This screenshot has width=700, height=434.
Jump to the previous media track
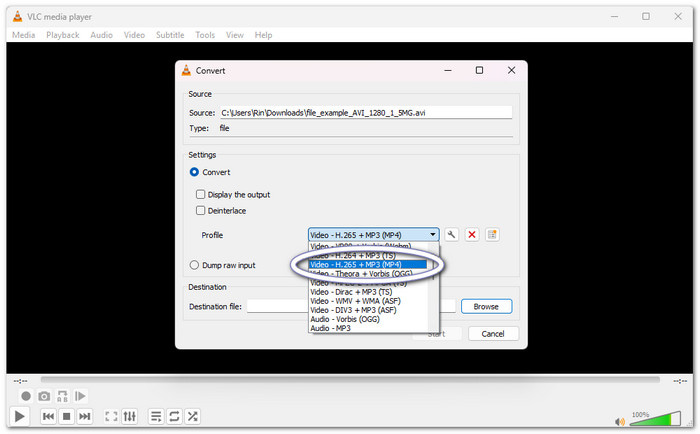48,416
